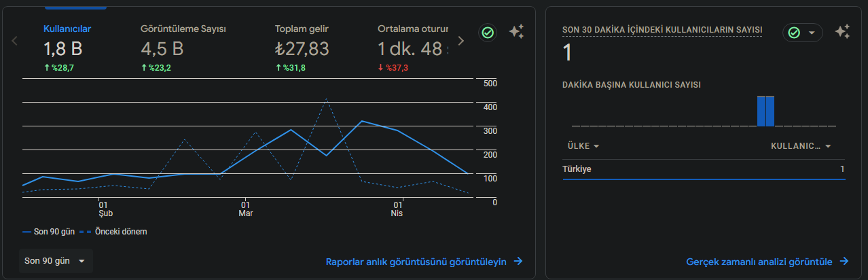Open the Son 90 gün date range dropdown
Viewport: 868px width, 280px height.
pos(56,261)
